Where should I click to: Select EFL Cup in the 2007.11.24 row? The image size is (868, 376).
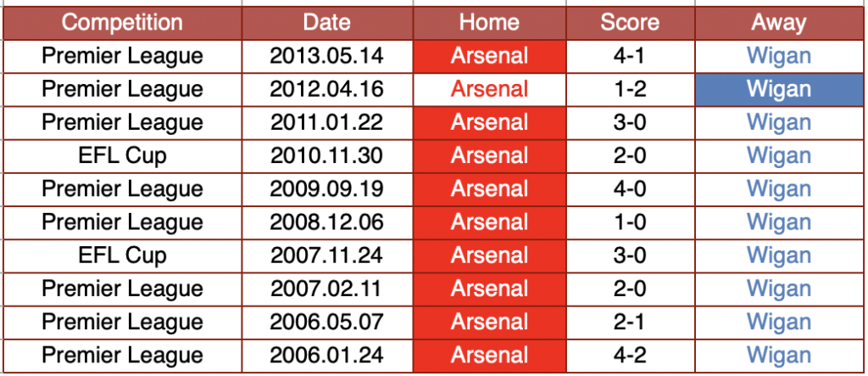[123, 255]
